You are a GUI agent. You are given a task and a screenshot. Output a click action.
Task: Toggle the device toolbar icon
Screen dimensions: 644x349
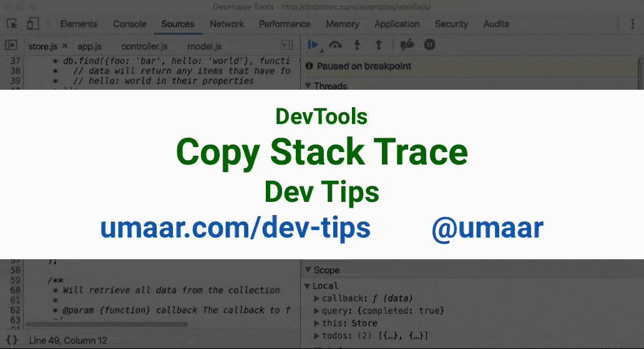pos(33,24)
